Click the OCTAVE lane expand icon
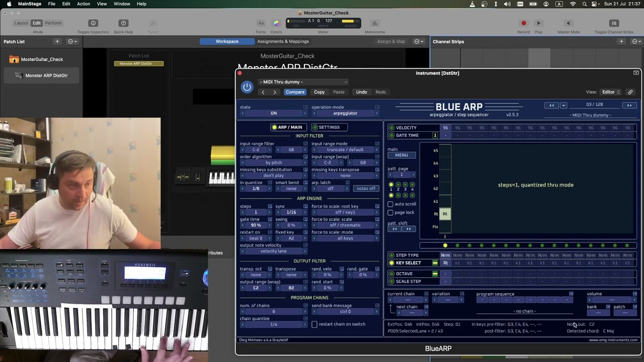This screenshot has height=362, width=644. click(435, 274)
